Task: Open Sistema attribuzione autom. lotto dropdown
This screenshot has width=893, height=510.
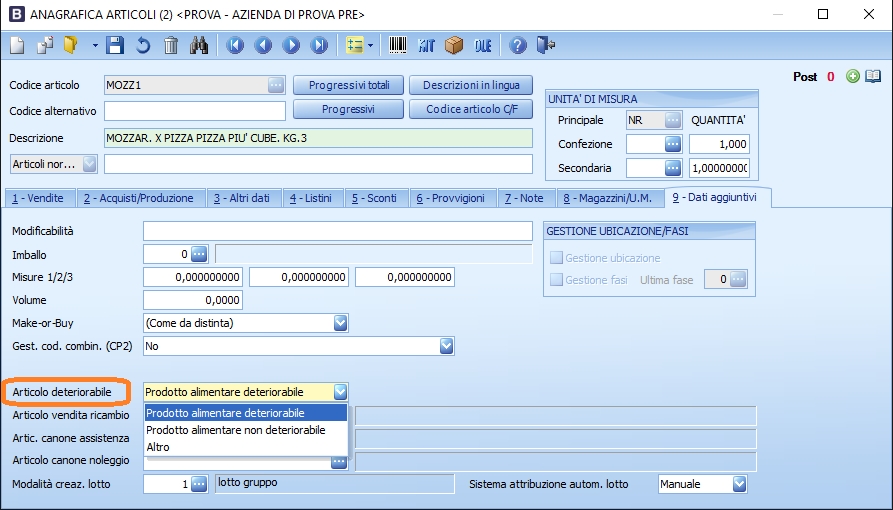Action: click(739, 484)
